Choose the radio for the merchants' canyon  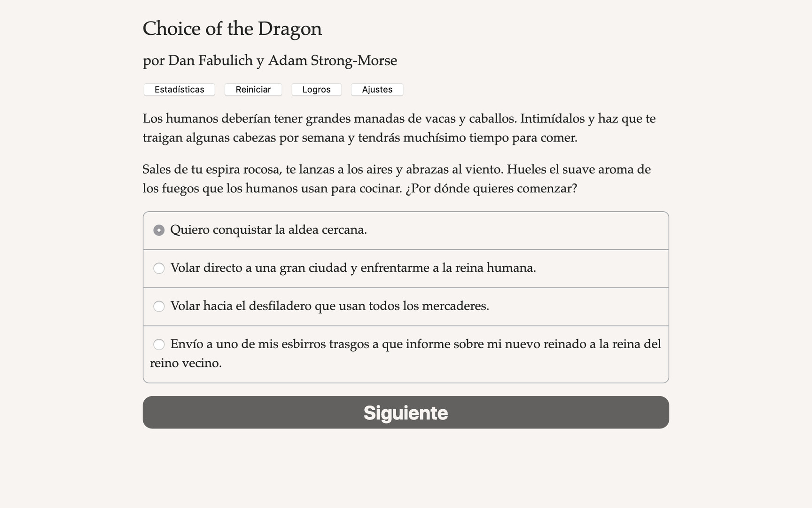point(159,306)
